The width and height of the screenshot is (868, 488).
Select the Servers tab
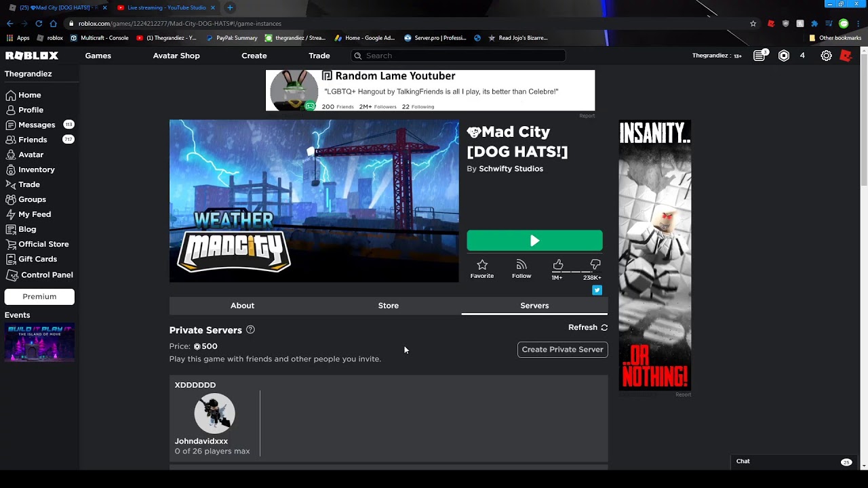[x=534, y=306]
